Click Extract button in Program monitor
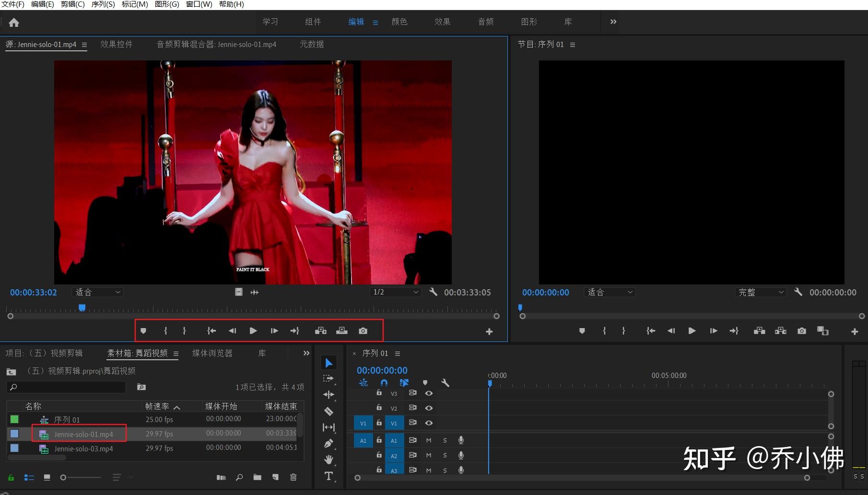The image size is (868, 495). (x=780, y=331)
